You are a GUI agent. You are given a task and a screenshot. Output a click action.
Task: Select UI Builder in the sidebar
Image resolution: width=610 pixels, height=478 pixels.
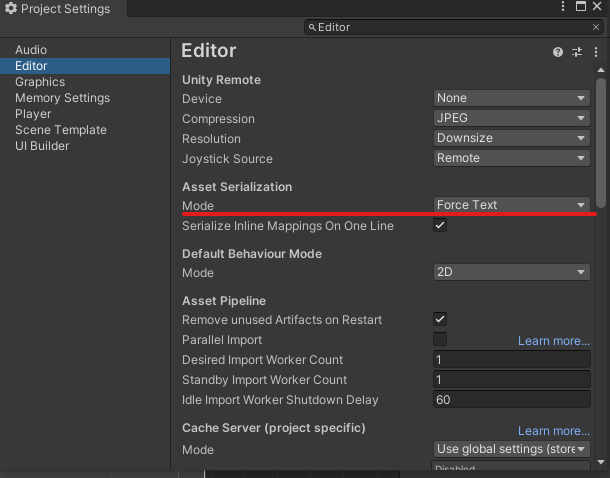click(x=85, y=146)
